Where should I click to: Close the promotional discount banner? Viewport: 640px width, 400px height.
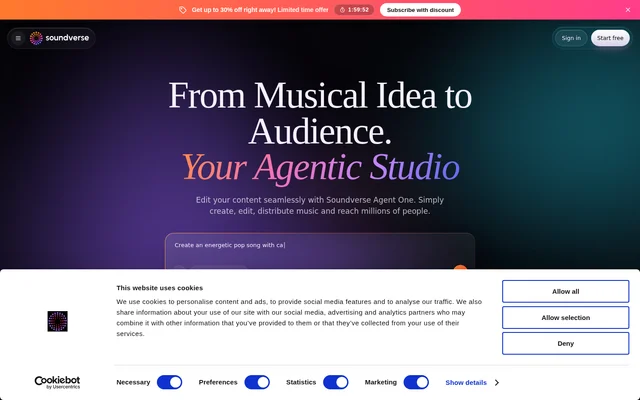tap(628, 10)
